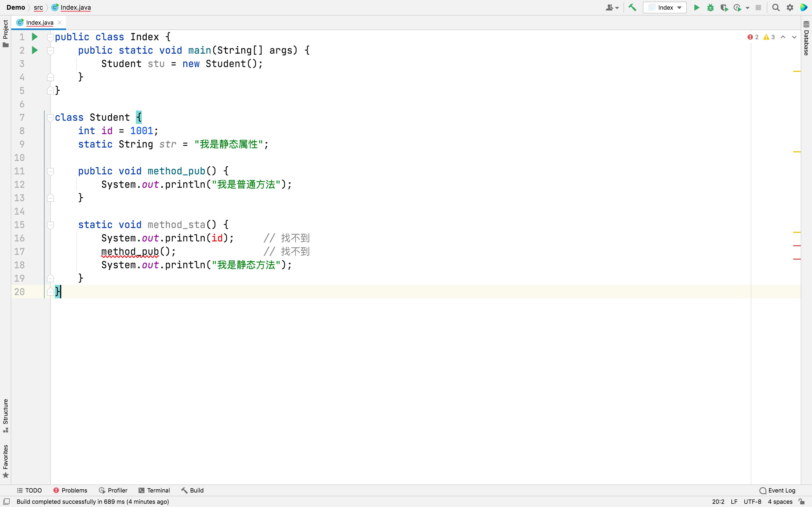Click the Build project hammer icon
This screenshot has width=812, height=507.
coord(632,8)
